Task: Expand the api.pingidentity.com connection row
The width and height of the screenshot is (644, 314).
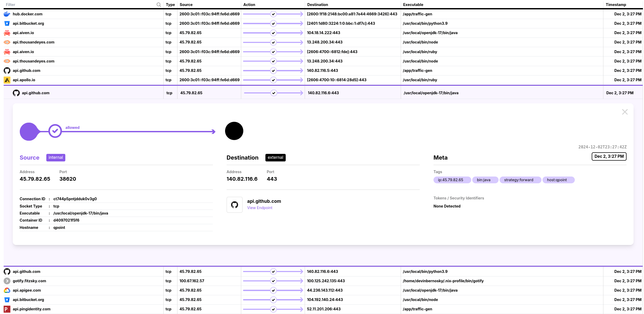Action: coord(323,309)
